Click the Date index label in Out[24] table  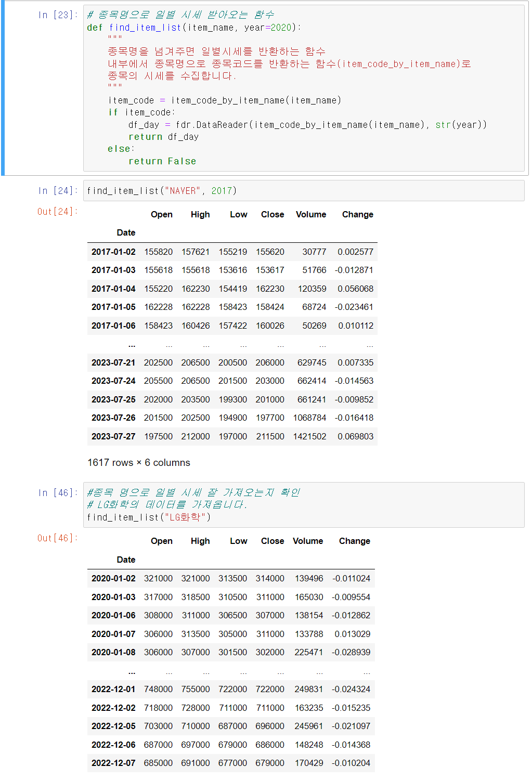[x=126, y=232]
